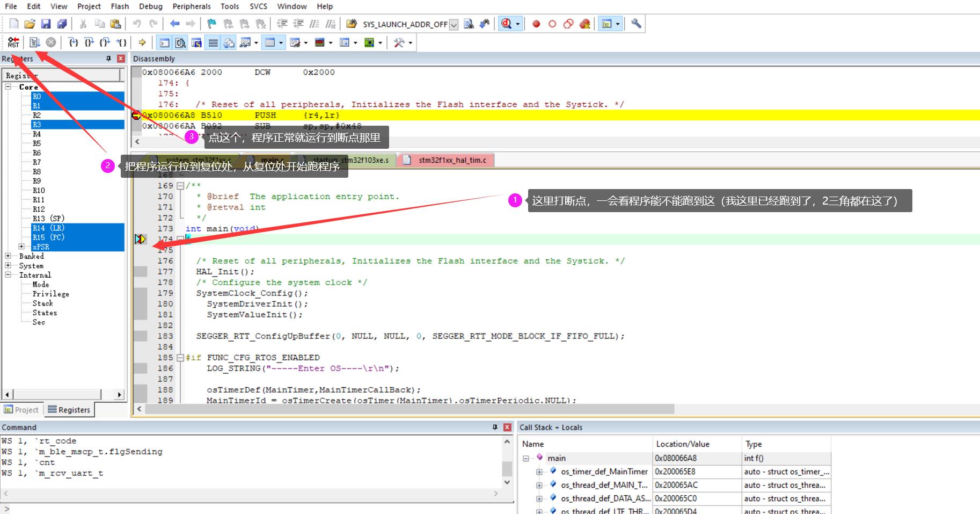Viewport: 980px width, 514px height.
Task: Click the Open file icon
Action: coord(30,24)
